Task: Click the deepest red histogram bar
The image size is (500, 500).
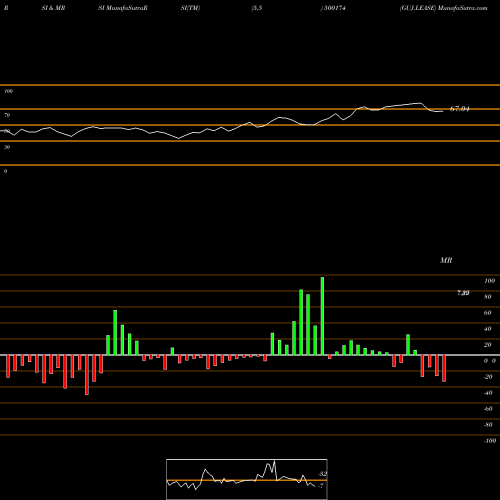Action: click(87, 375)
